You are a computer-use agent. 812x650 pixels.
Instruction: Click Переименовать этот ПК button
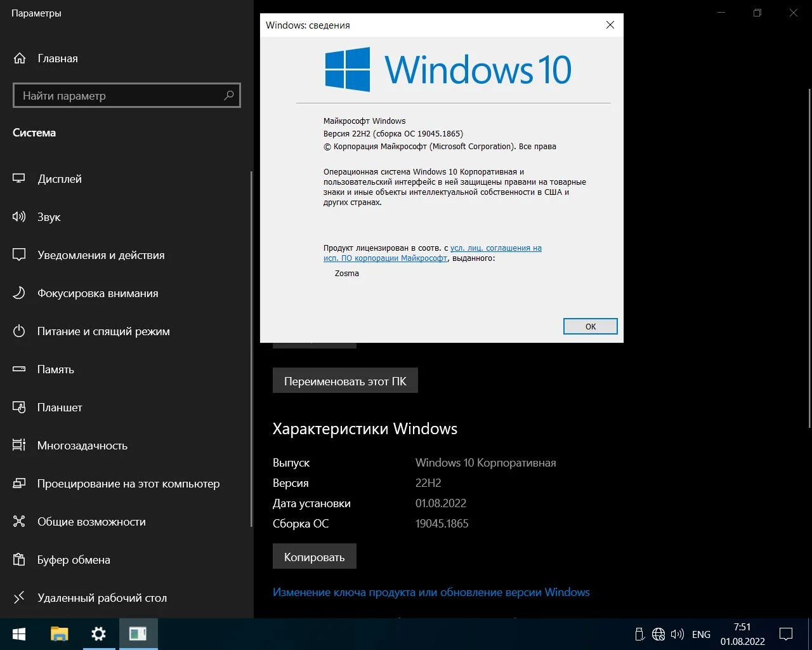(x=345, y=381)
